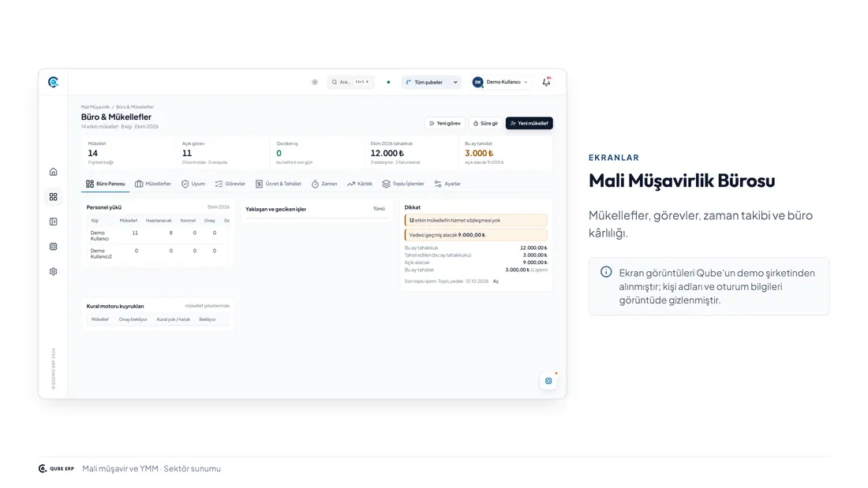Click the Açık görev stat card showing 11

pyautogui.click(x=222, y=153)
